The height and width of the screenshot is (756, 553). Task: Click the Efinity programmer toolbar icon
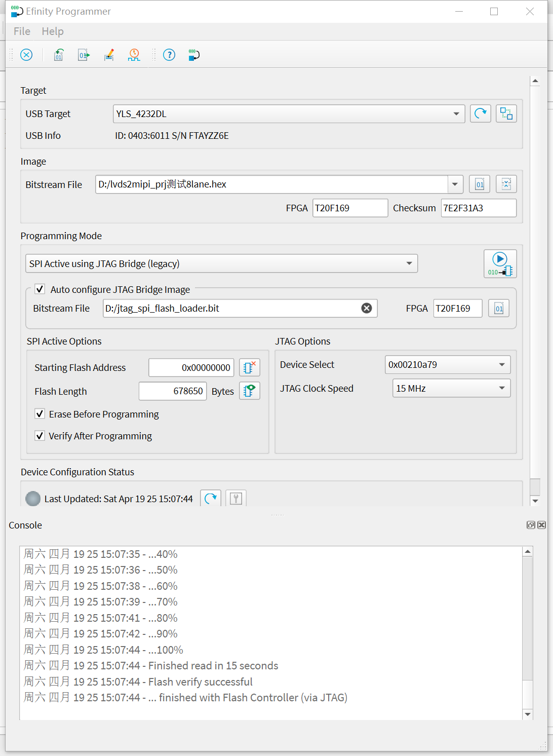click(x=194, y=55)
